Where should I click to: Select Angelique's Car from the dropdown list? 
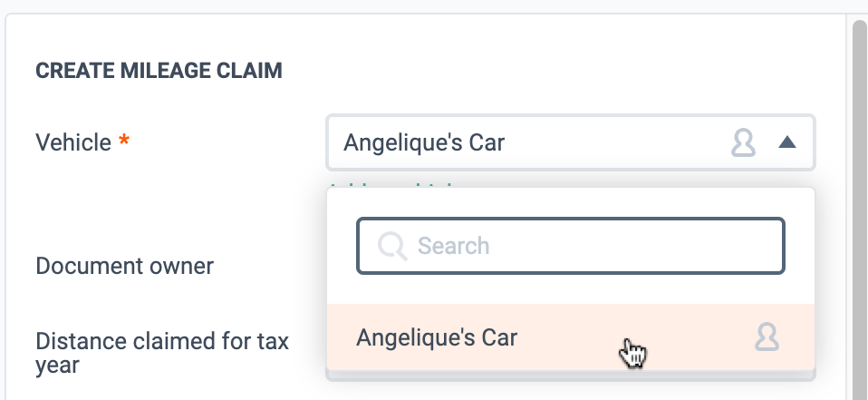(x=571, y=337)
